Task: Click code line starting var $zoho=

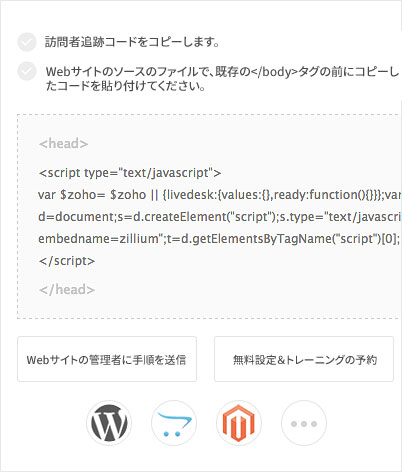Action: point(220,195)
